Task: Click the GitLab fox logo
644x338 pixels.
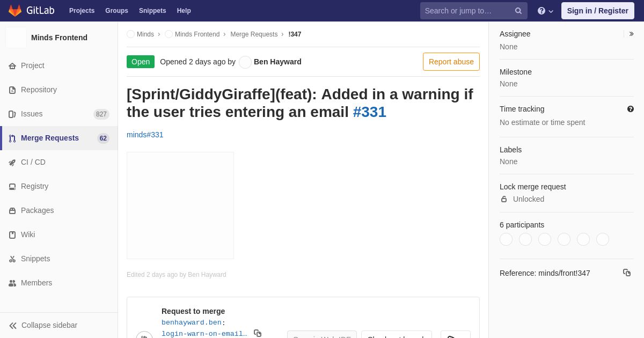Action: point(15,11)
